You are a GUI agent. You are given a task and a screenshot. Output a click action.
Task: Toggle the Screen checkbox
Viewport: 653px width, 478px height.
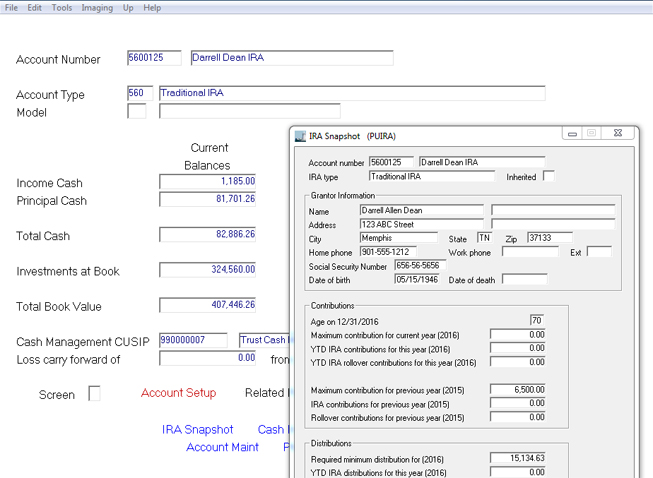click(94, 393)
